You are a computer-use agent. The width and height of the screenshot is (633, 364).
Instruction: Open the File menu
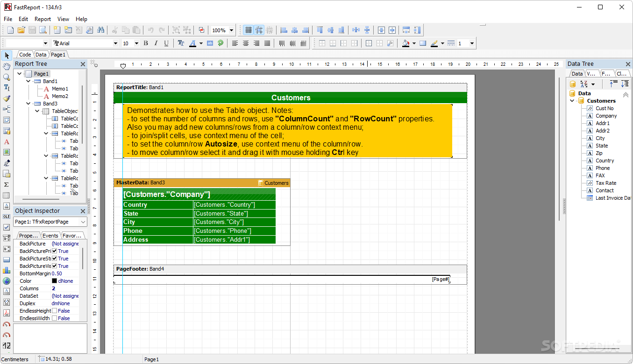click(8, 19)
